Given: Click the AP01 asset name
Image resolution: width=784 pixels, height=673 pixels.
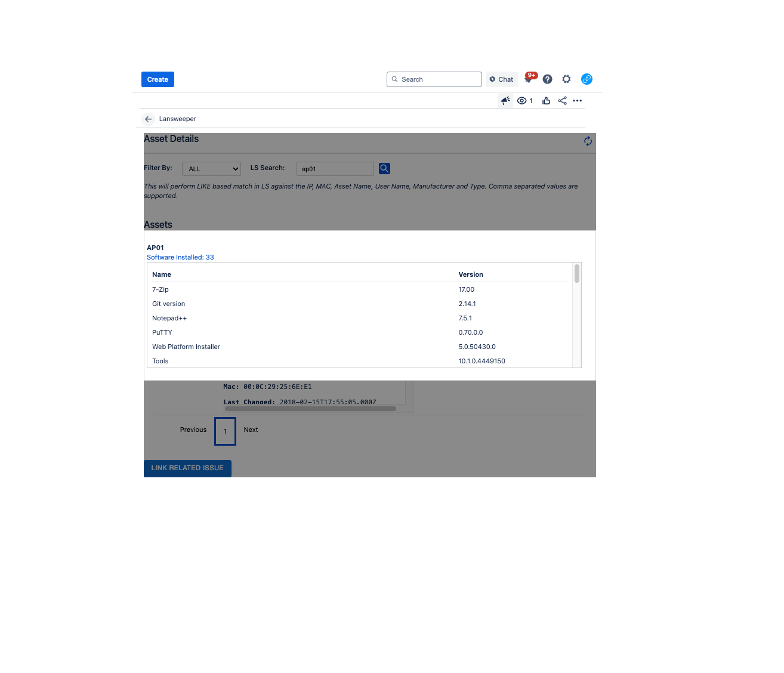Looking at the screenshot, I should click(155, 248).
